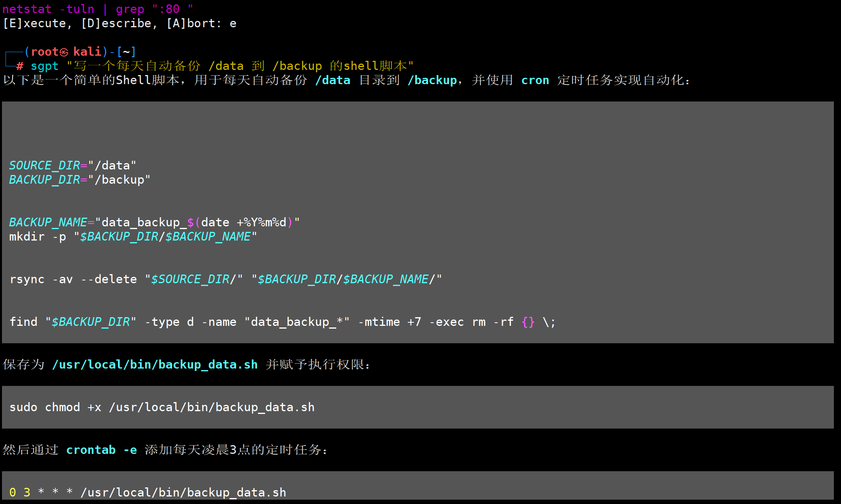Click the Kali skull icon in the prompt
Viewport: 841px width, 504px height.
pos(64,52)
